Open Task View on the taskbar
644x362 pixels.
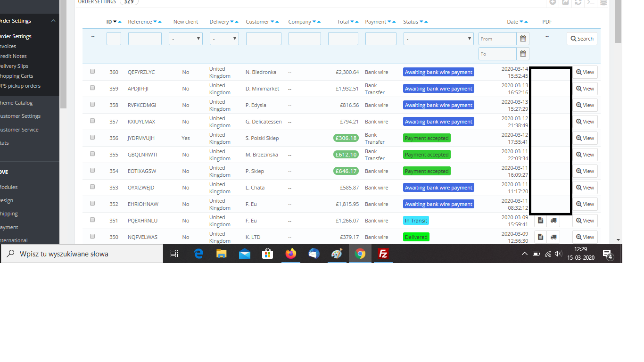(x=174, y=254)
